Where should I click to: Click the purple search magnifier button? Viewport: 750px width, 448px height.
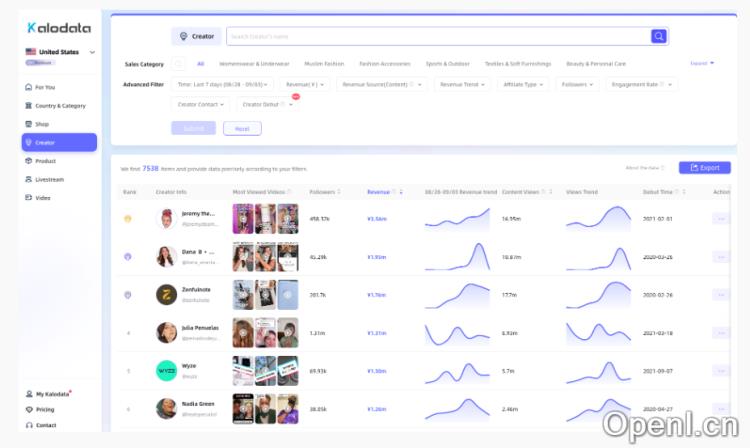click(658, 36)
